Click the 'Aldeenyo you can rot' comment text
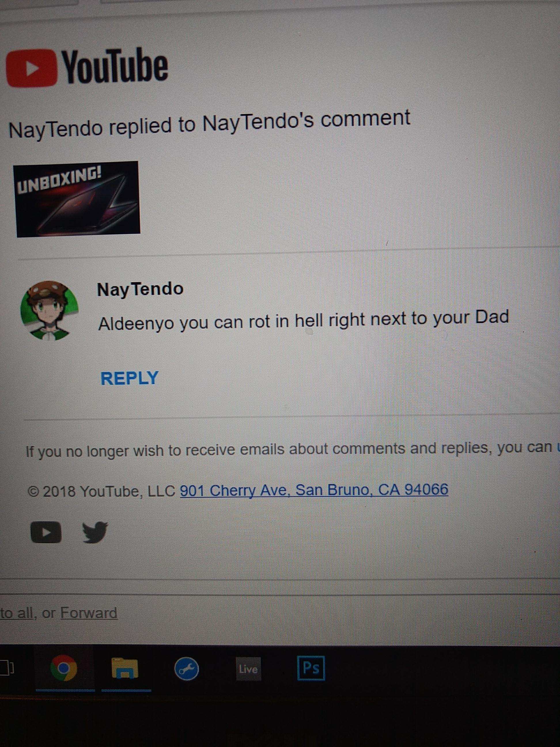 click(x=303, y=320)
